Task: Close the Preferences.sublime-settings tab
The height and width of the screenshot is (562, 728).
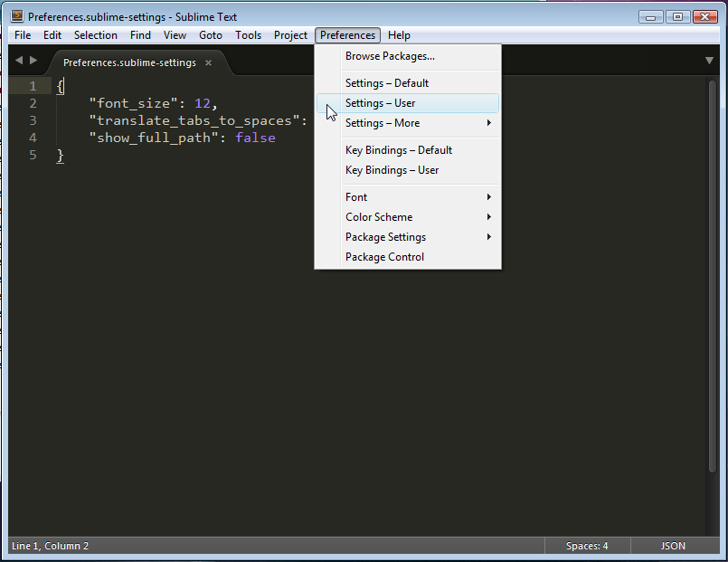Action: click(x=208, y=62)
